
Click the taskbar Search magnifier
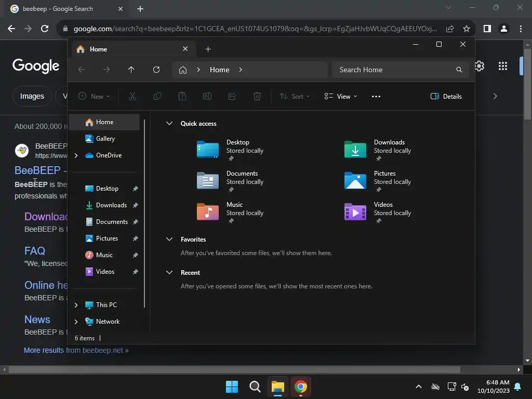[255, 387]
